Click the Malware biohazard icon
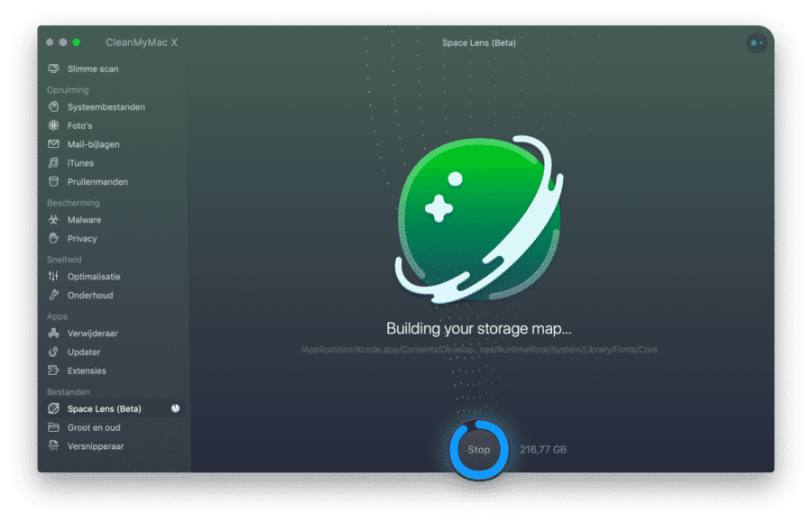Screen dimensions: 812x522 tap(53, 219)
